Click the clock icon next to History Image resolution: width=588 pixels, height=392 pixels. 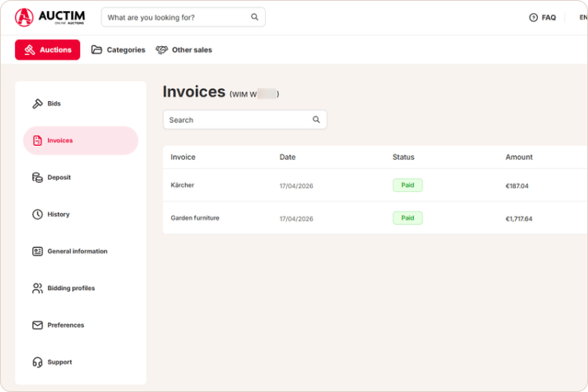coord(37,214)
